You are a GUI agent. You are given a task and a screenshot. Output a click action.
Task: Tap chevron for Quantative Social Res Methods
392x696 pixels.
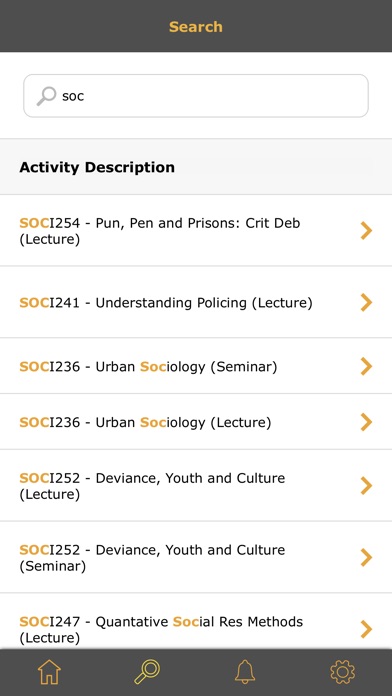366,629
